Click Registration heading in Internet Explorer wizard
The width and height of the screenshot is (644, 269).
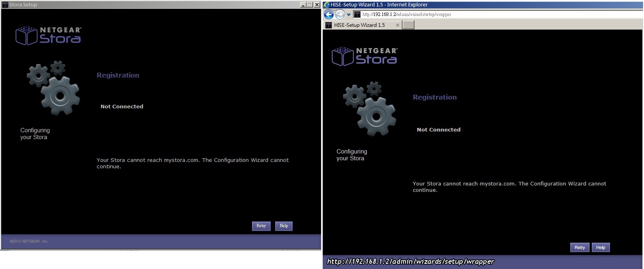pos(435,97)
